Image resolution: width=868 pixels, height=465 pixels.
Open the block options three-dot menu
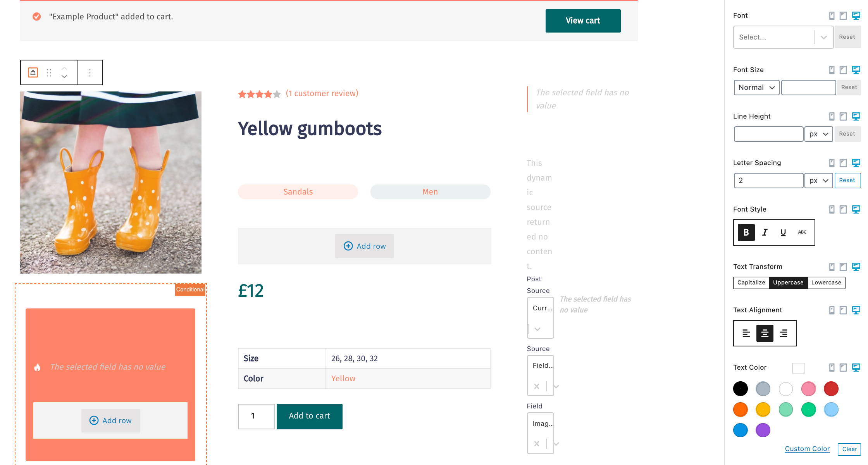tap(90, 72)
